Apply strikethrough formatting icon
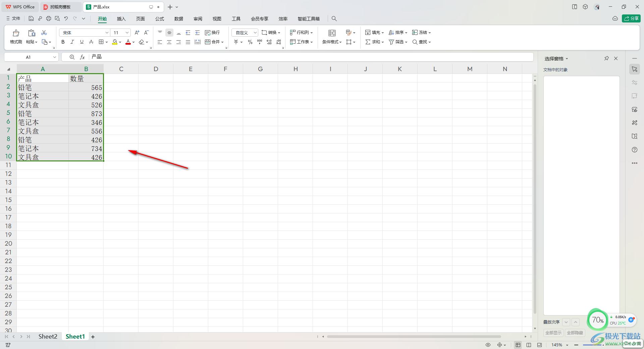 point(91,42)
